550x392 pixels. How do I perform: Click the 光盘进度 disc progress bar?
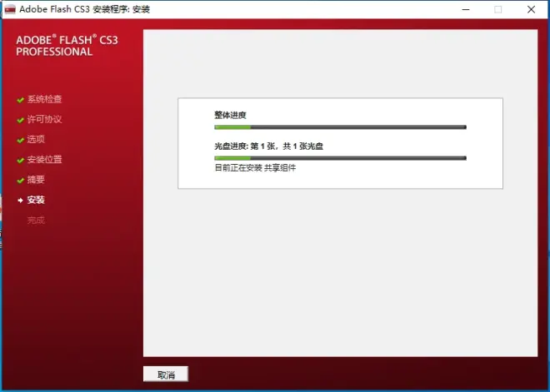pyautogui.click(x=340, y=157)
